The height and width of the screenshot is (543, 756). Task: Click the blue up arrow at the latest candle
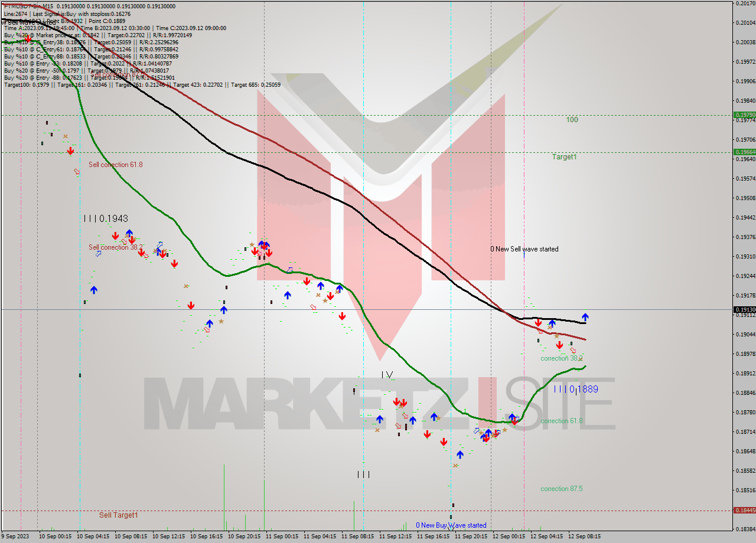[x=585, y=317]
